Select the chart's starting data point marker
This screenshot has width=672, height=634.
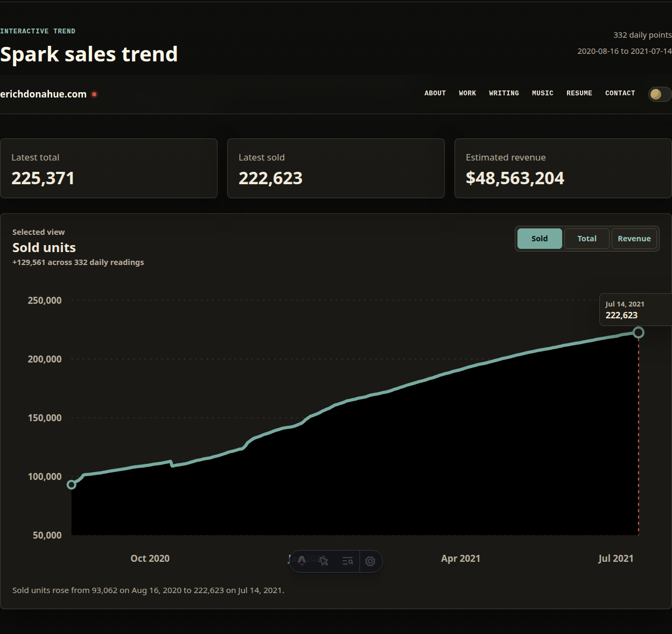point(71,485)
